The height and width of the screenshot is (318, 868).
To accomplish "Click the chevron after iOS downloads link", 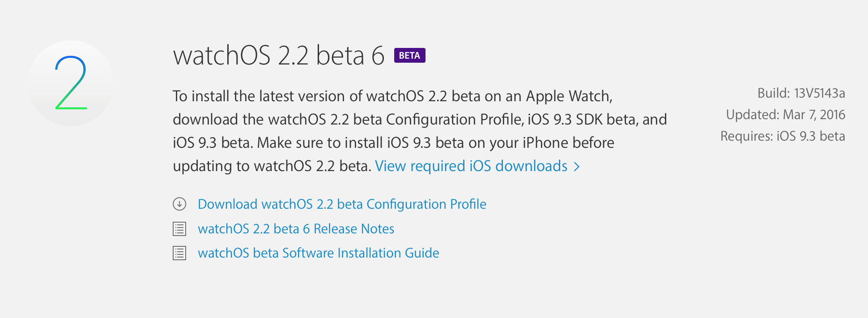I will (x=577, y=167).
